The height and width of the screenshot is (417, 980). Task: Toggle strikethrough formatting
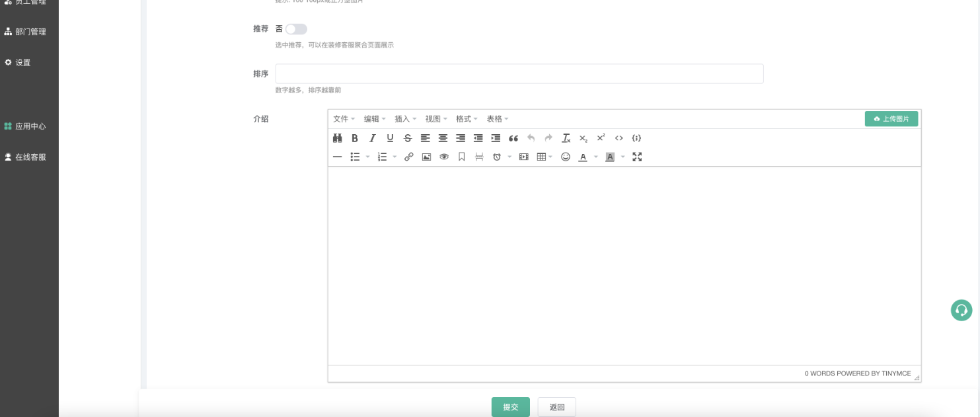408,138
